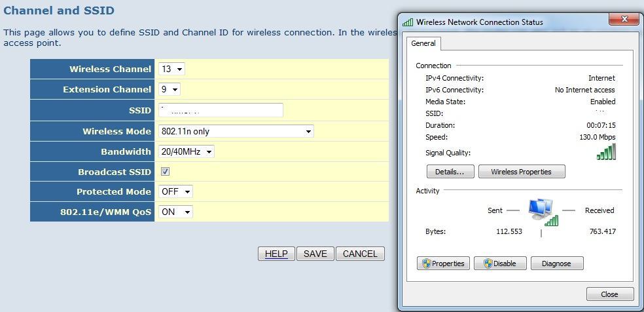Click the 00:07:15 duration value
The height and width of the screenshot is (312, 644).
tap(601, 125)
